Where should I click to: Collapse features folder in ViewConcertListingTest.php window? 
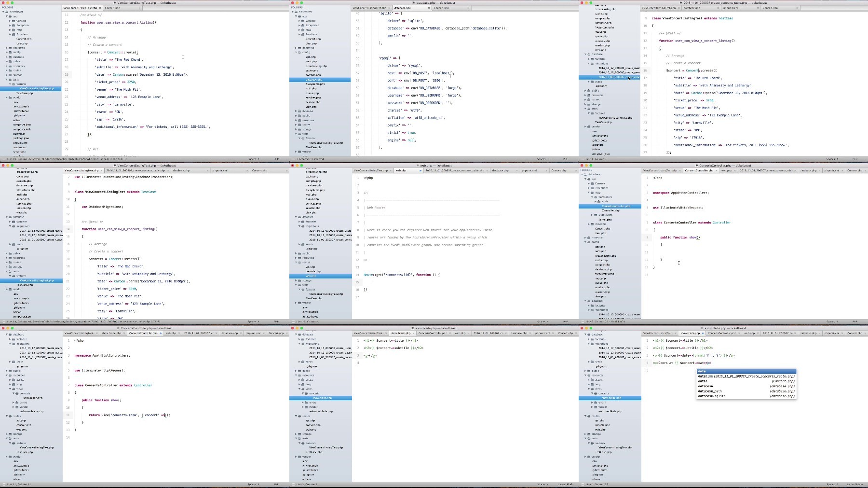pos(10,84)
